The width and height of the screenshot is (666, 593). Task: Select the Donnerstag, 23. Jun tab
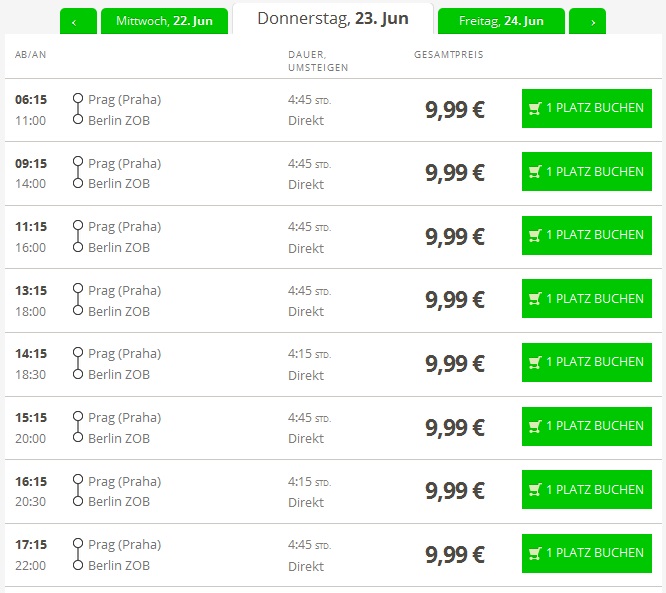click(x=333, y=19)
